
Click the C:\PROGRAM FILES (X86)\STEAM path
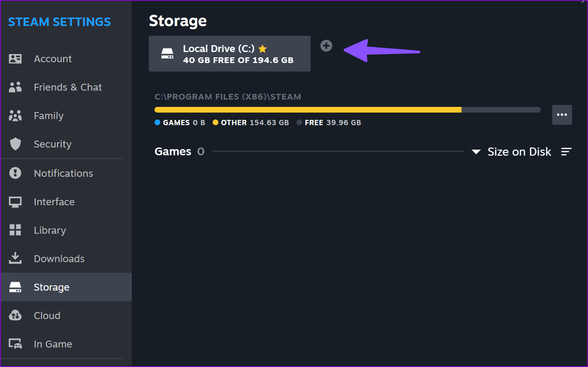click(x=228, y=97)
